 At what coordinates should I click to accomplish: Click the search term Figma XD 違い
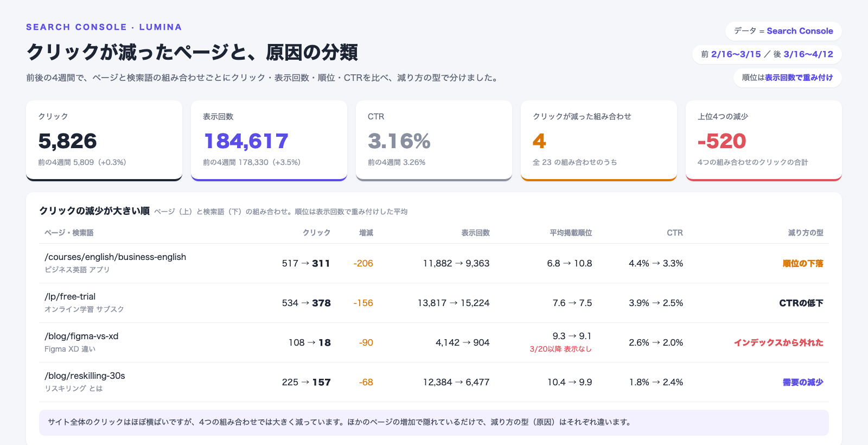tap(70, 349)
